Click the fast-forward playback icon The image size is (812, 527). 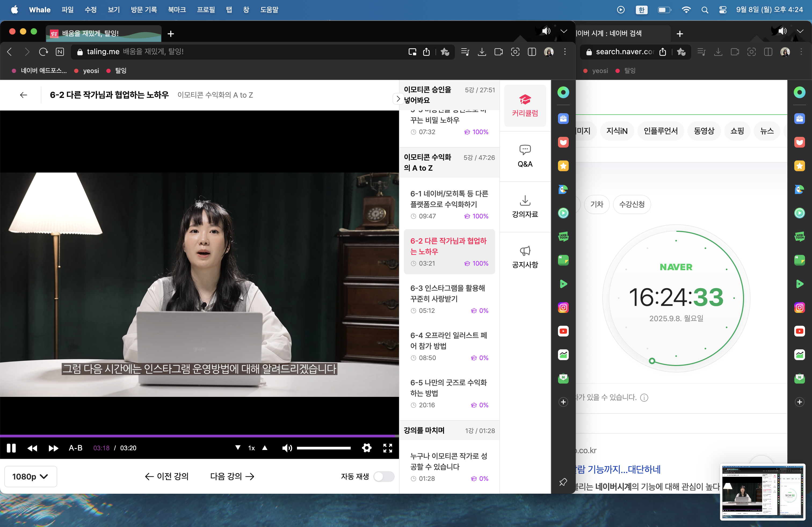coord(53,448)
